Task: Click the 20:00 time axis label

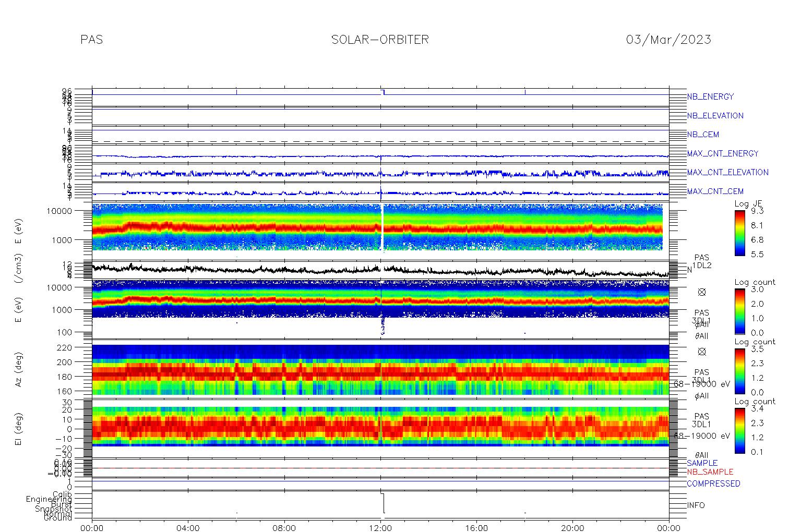Action: (572, 528)
